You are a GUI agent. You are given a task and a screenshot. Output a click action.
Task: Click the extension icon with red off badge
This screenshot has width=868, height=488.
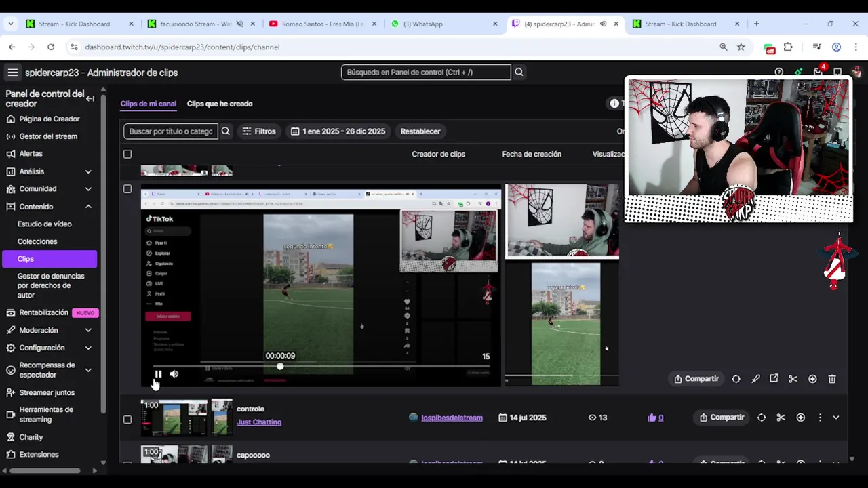769,47
